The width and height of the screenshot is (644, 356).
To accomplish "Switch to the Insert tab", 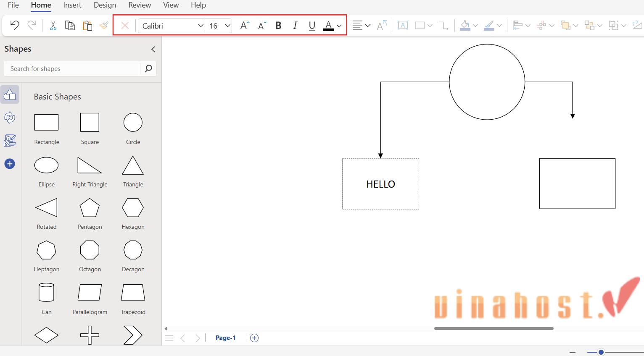I will click(x=72, y=5).
